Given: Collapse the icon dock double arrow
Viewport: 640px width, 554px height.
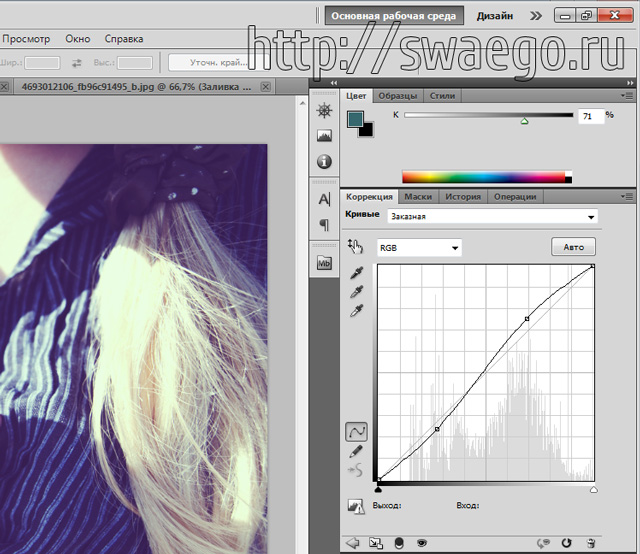Looking at the screenshot, I should point(334,83).
